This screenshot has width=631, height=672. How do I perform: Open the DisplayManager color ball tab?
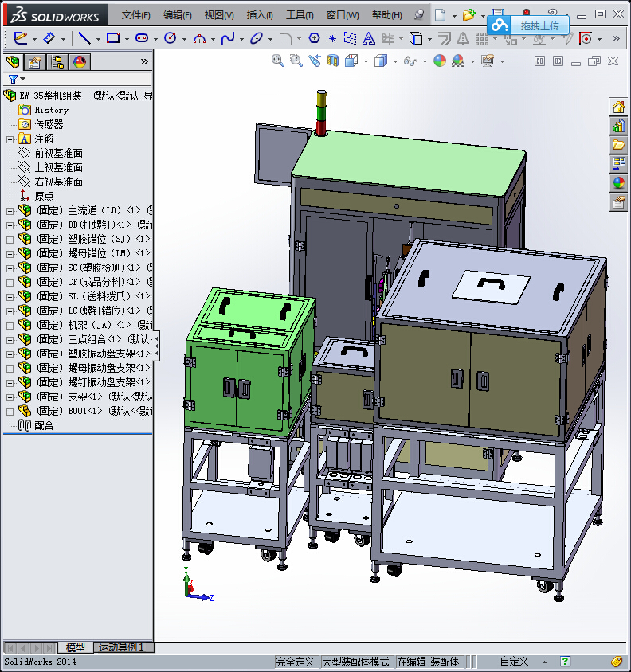coord(80,62)
